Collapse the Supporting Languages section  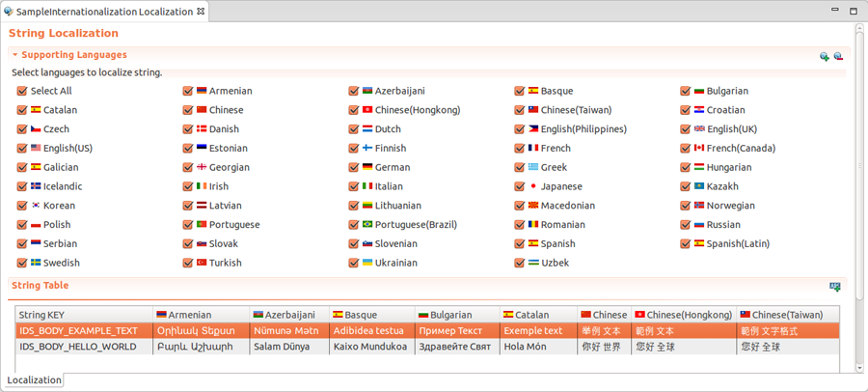click(x=14, y=56)
